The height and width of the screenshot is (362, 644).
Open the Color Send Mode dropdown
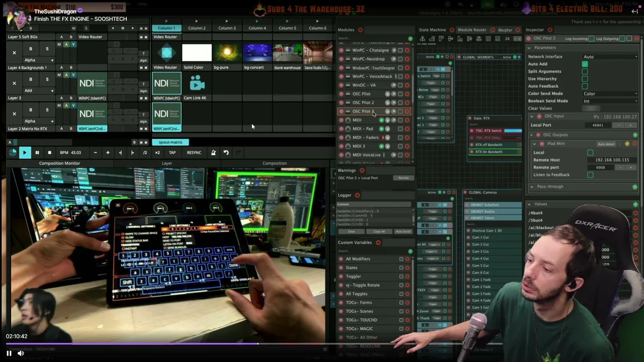pos(610,94)
